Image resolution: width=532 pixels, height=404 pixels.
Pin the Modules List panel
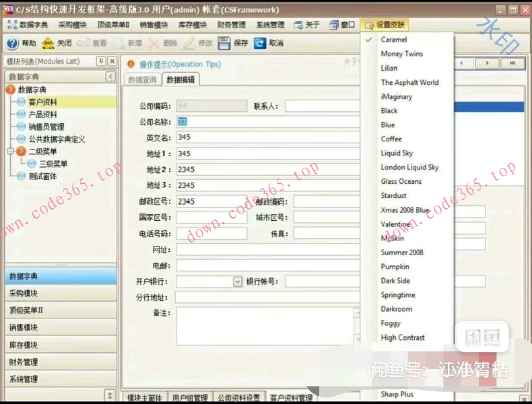coord(101,61)
